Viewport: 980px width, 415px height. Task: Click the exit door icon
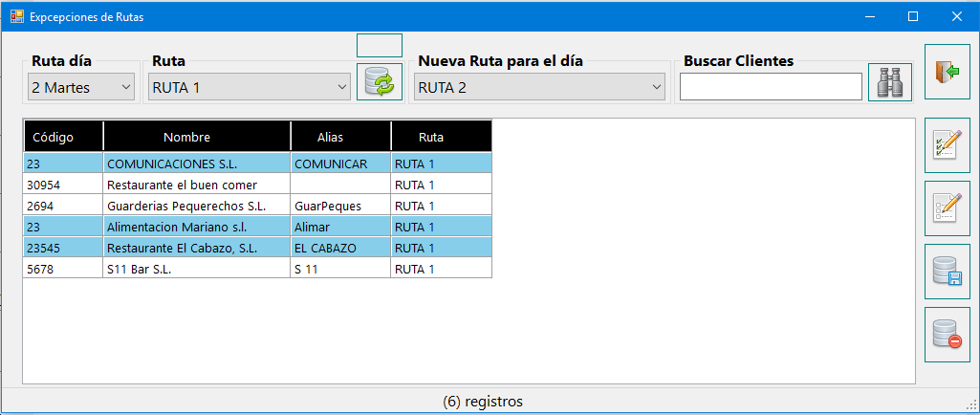[x=947, y=72]
